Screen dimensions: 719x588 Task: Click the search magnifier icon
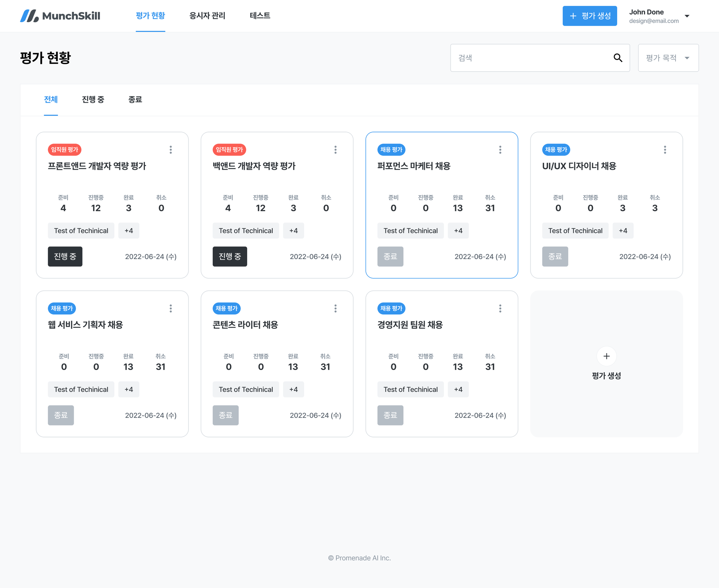(618, 58)
